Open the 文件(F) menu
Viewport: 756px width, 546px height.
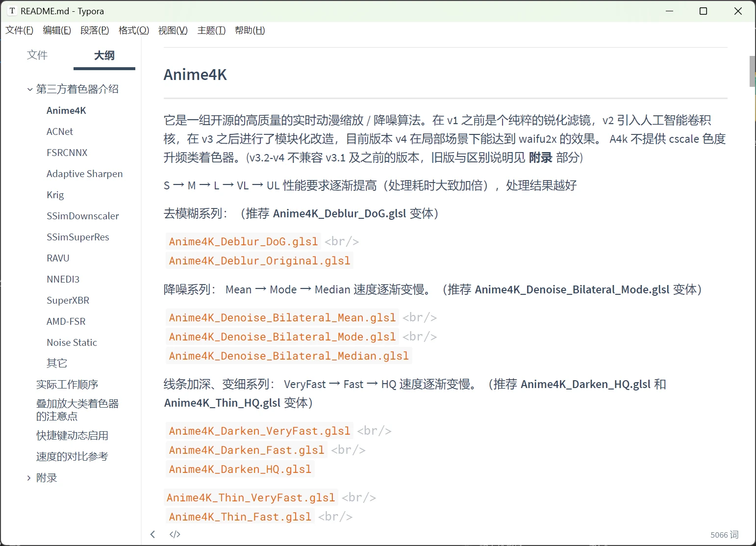pyautogui.click(x=20, y=30)
